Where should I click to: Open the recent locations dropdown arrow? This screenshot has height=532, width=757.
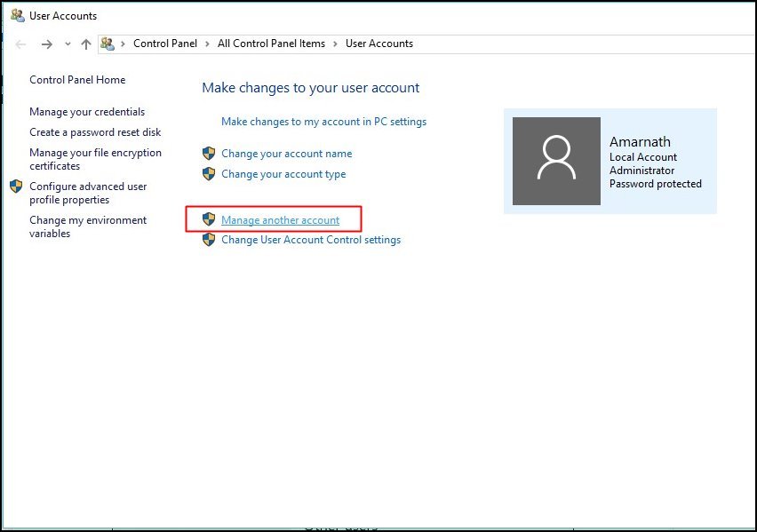tap(68, 44)
